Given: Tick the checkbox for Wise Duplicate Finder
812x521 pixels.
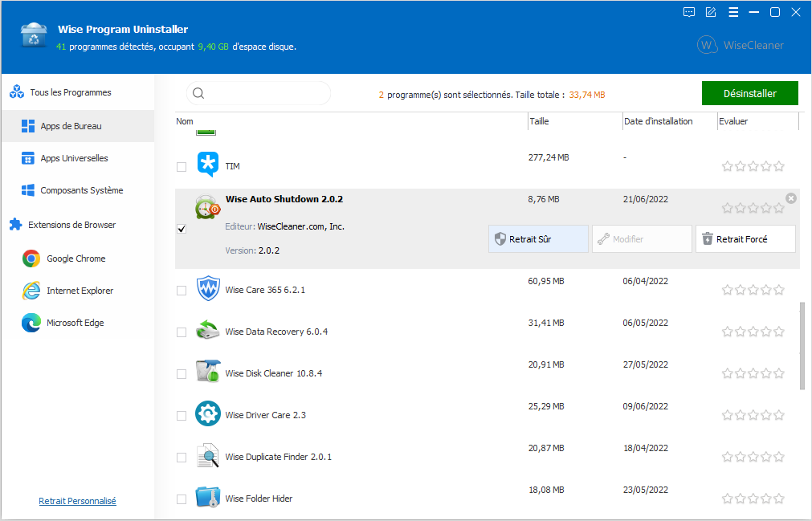Looking at the screenshot, I should coord(182,458).
